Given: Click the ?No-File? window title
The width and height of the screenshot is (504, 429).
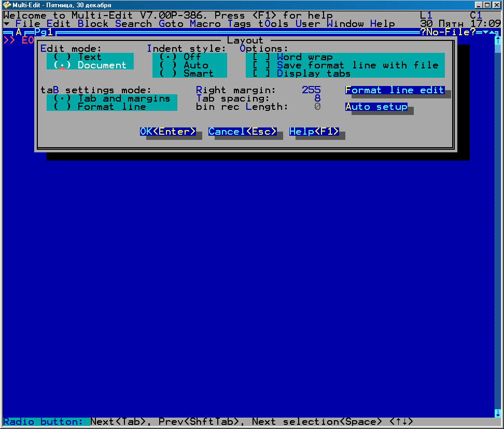Looking at the screenshot, I should tap(448, 32).
